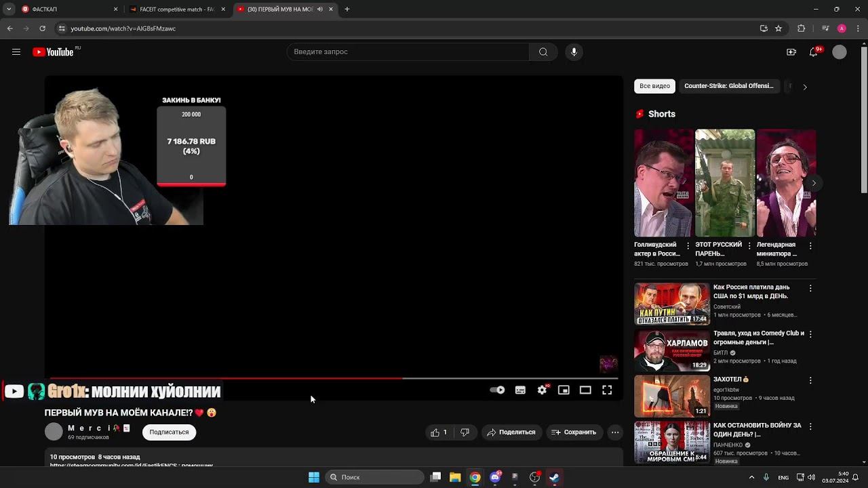Image resolution: width=868 pixels, height=488 pixels.
Task: Open Chrome's three-dot menu
Action: (857, 28)
